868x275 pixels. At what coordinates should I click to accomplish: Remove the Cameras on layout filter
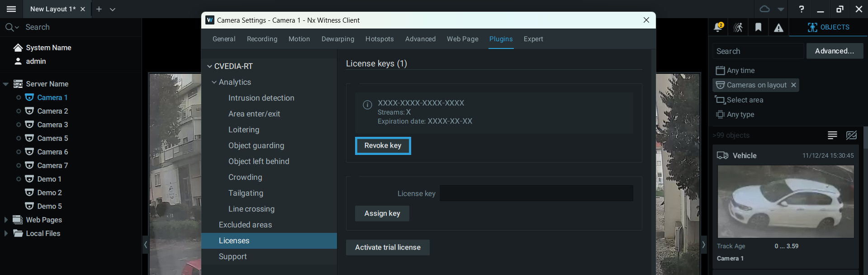coord(793,85)
